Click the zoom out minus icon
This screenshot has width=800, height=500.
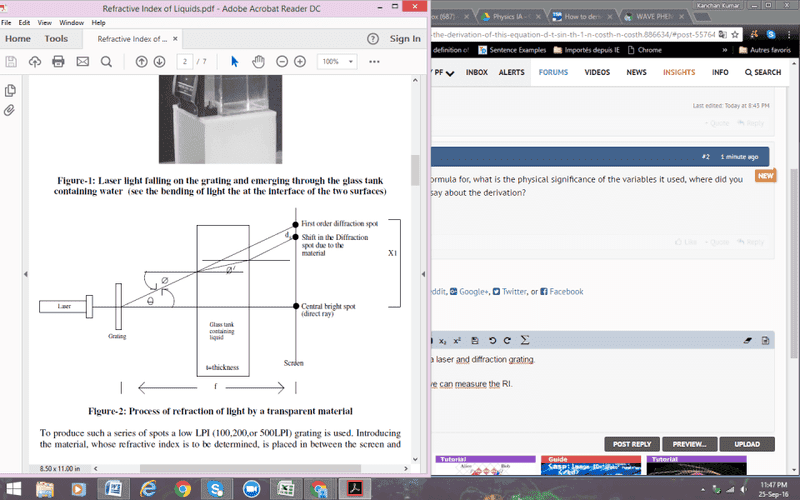pyautogui.click(x=281, y=61)
